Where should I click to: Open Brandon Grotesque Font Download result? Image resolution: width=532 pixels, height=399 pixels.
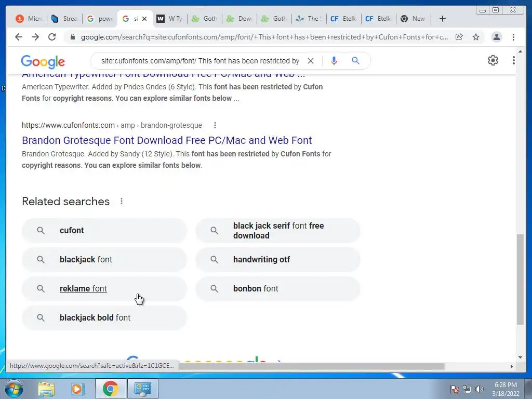pos(167,140)
